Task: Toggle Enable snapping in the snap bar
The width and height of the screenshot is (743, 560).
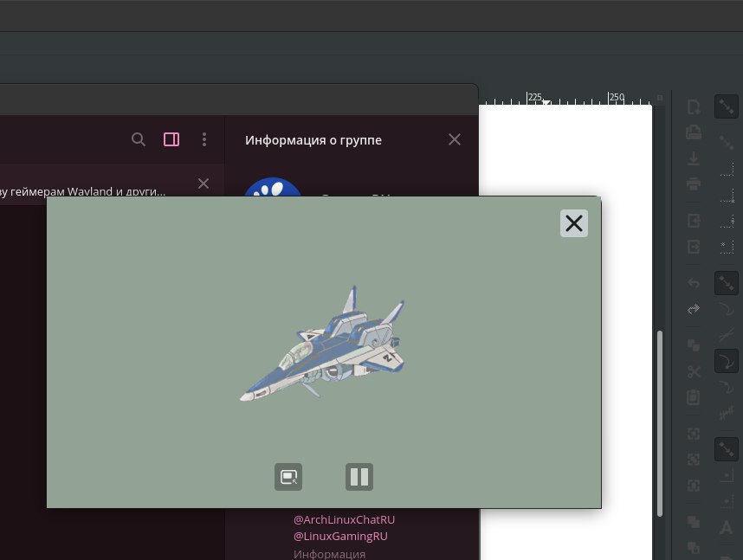Action: [x=727, y=106]
